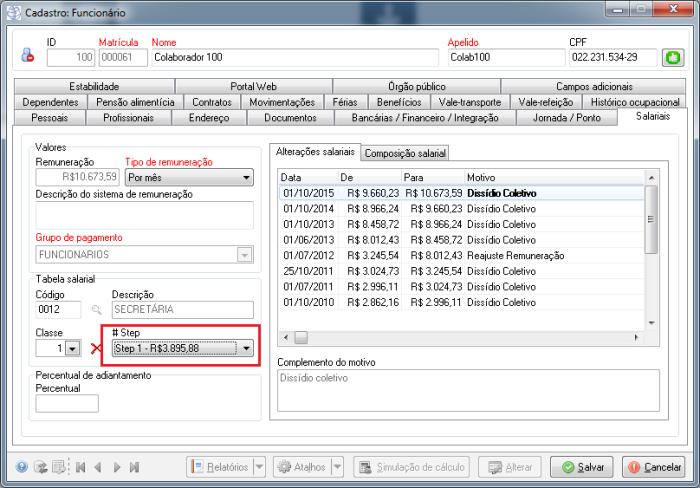Click the green icon next to CPF
This screenshot has height=488, width=700.
(673, 57)
